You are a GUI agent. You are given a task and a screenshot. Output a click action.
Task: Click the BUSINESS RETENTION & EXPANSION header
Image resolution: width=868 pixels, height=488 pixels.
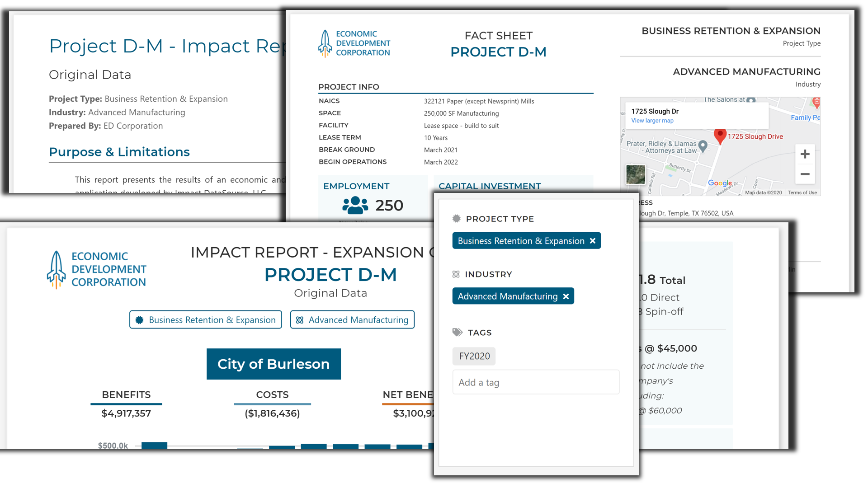point(731,31)
